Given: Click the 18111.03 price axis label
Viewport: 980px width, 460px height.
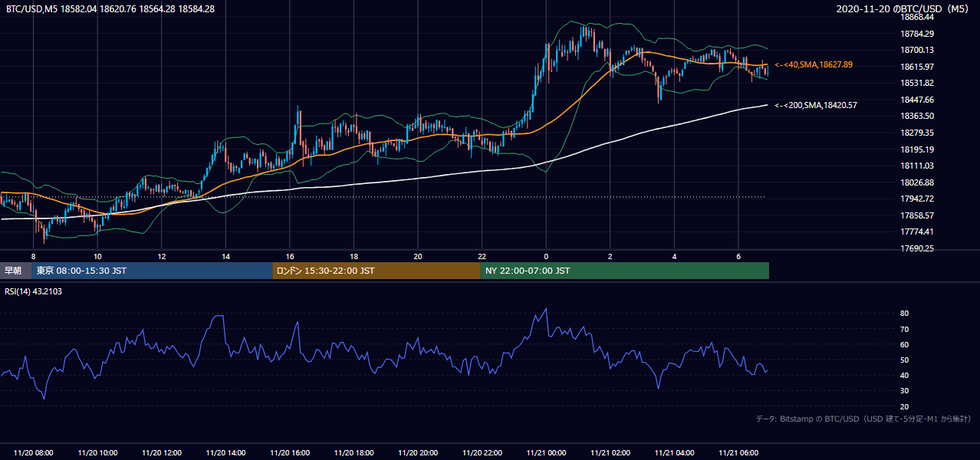Looking at the screenshot, I should (x=917, y=166).
